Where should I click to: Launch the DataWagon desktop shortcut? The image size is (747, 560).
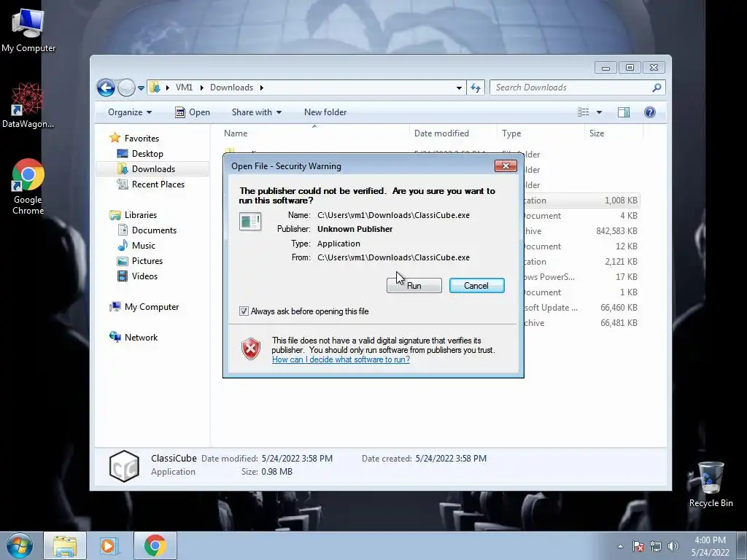[x=28, y=106]
